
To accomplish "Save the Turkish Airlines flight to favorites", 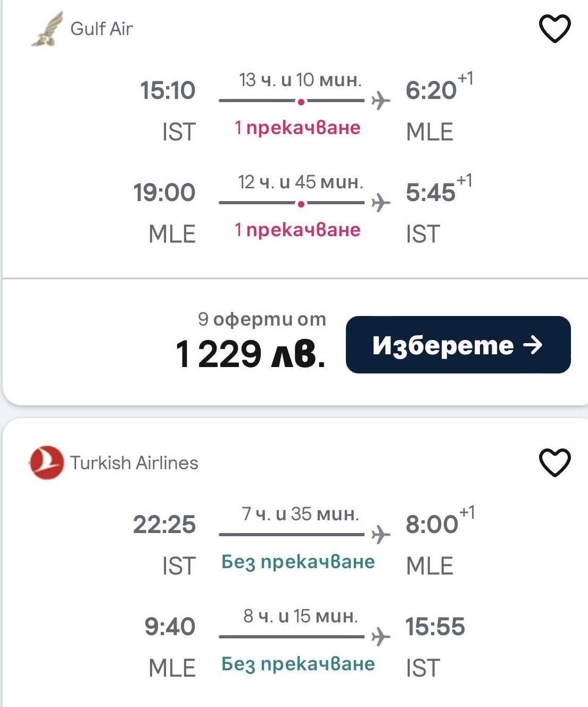I will pyautogui.click(x=555, y=462).
